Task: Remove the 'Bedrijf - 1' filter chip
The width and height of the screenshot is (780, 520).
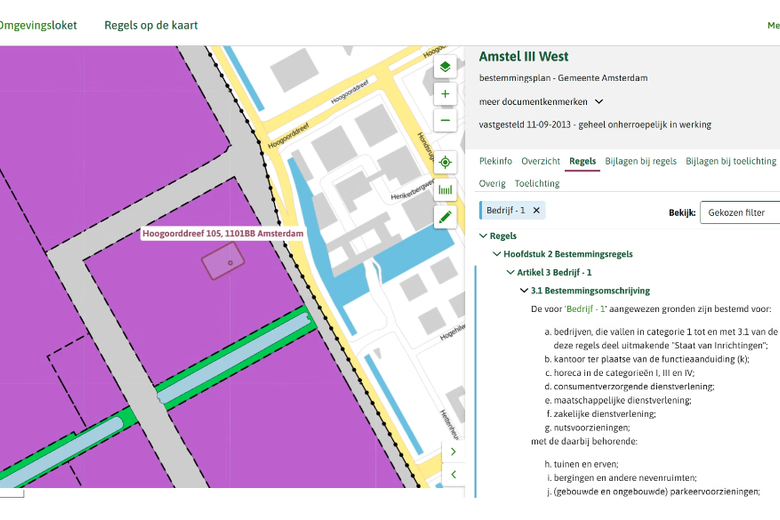Action: (x=536, y=211)
